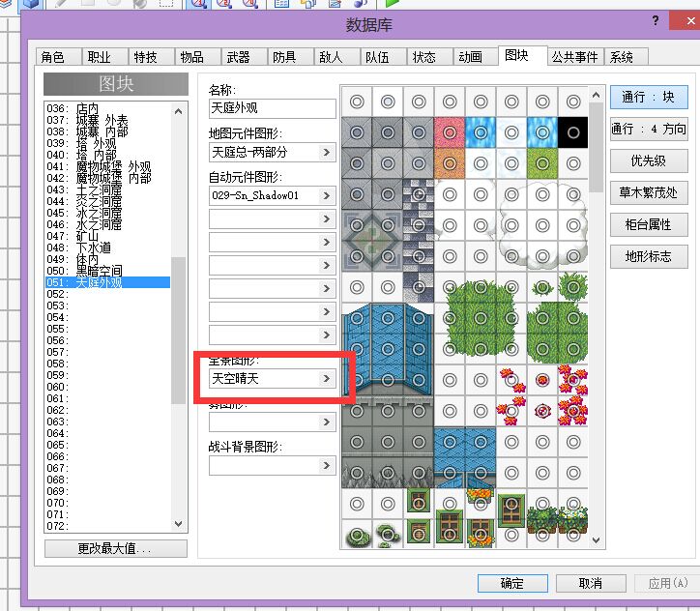The width and height of the screenshot is (700, 611).
Task: Select the 优先级 priority mode
Action: tap(649, 160)
